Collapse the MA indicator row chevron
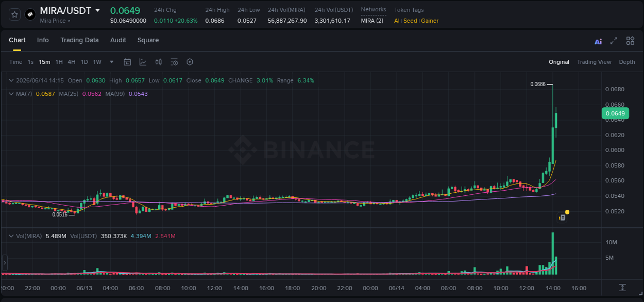644x302 pixels. pyautogui.click(x=11, y=94)
